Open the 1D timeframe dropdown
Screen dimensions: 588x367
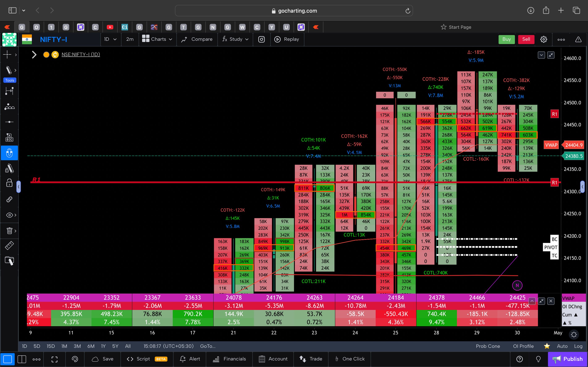click(x=110, y=39)
